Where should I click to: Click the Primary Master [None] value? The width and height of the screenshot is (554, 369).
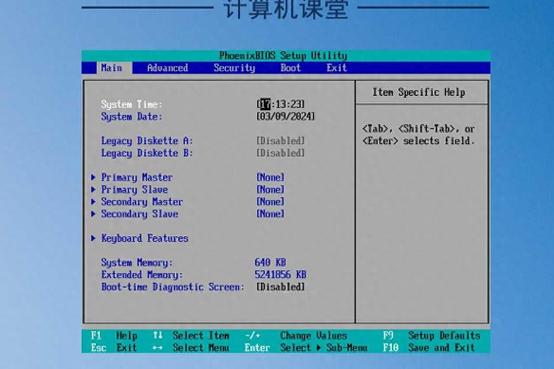(270, 177)
